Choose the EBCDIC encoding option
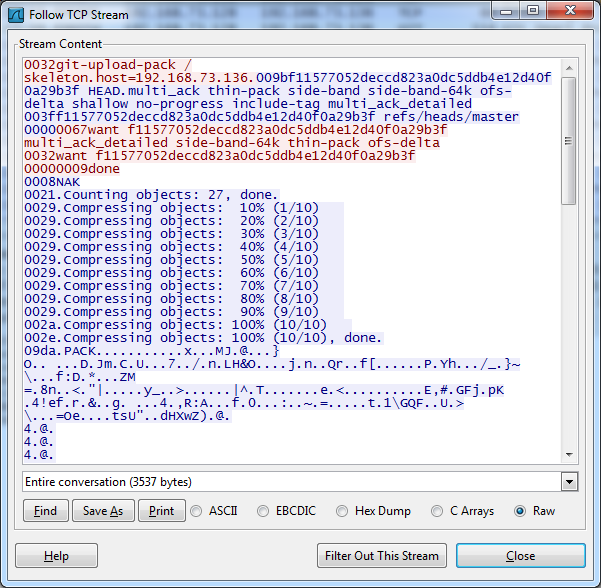Image resolution: width=601 pixels, height=588 pixels. point(264,511)
